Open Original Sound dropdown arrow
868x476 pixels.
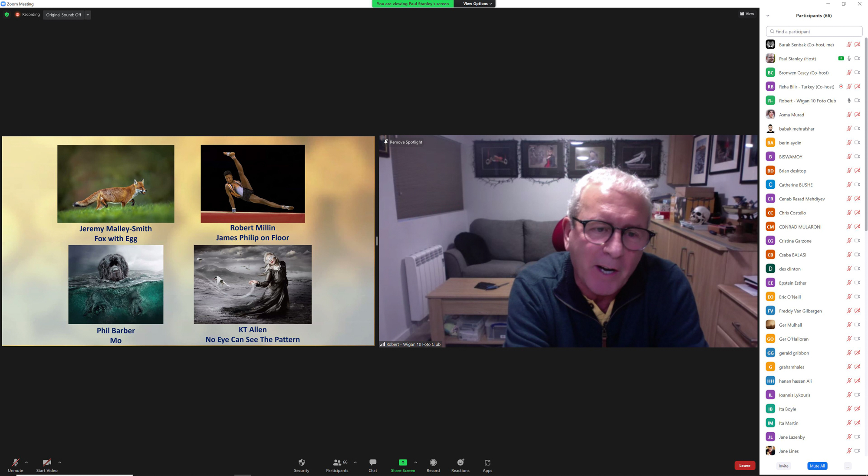tap(88, 15)
